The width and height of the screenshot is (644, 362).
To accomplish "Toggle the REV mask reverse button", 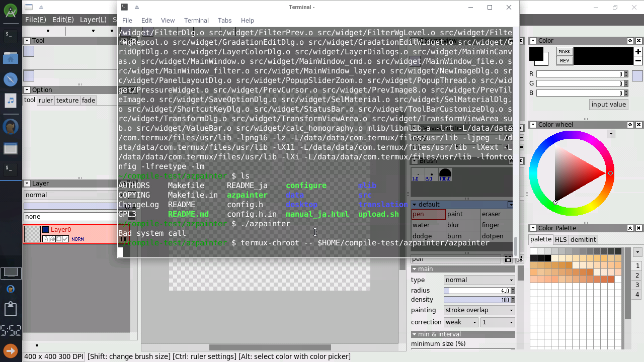I will pyautogui.click(x=565, y=61).
